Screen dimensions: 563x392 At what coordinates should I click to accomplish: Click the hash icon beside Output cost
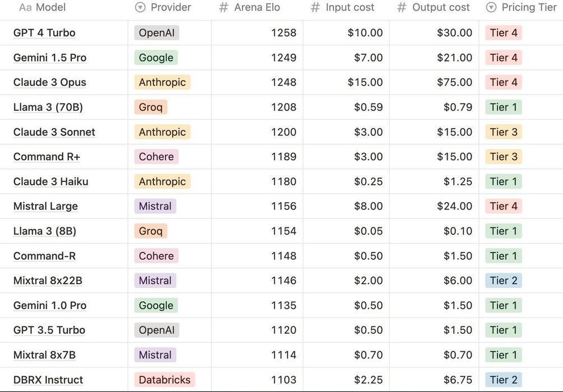click(x=402, y=8)
